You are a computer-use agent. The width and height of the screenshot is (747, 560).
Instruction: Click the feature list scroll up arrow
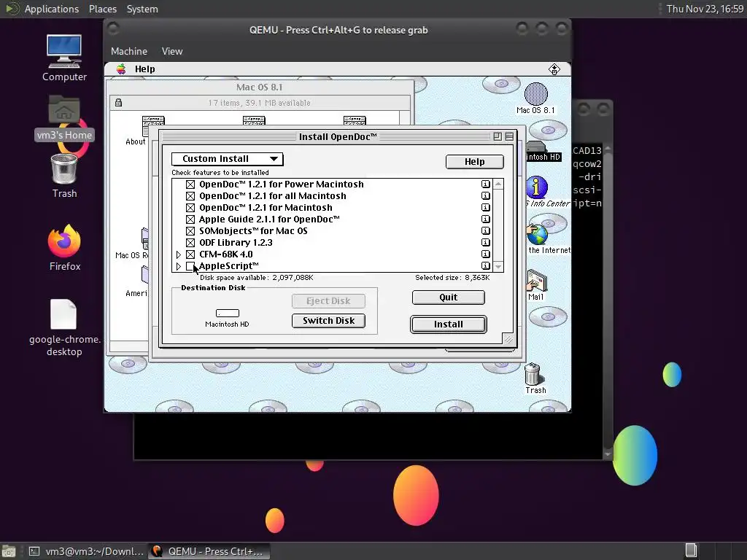(x=498, y=184)
